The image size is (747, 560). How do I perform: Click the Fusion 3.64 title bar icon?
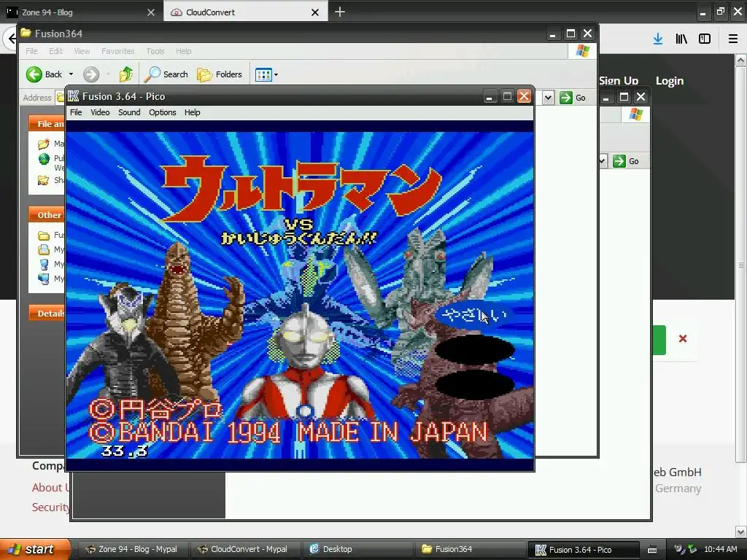[74, 96]
